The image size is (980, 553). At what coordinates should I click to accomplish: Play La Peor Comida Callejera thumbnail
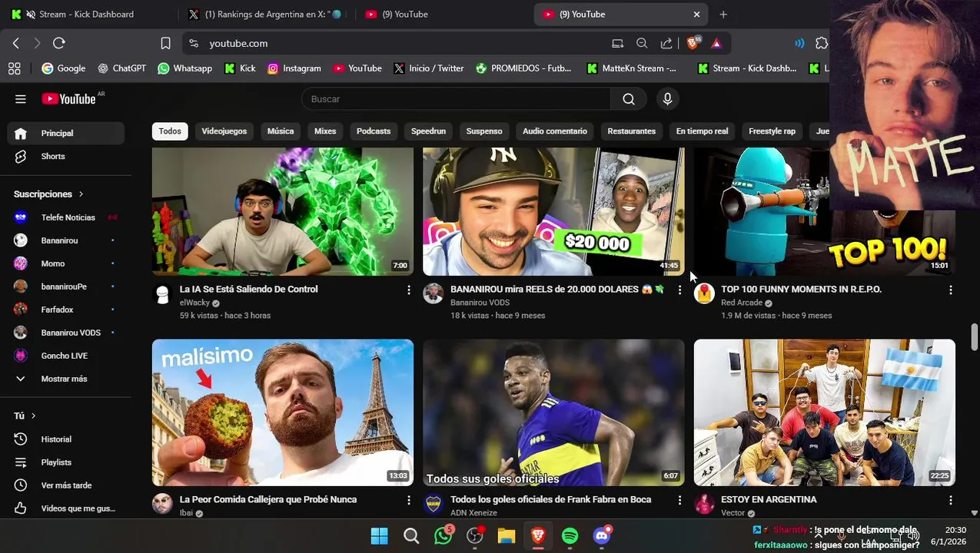(x=283, y=412)
